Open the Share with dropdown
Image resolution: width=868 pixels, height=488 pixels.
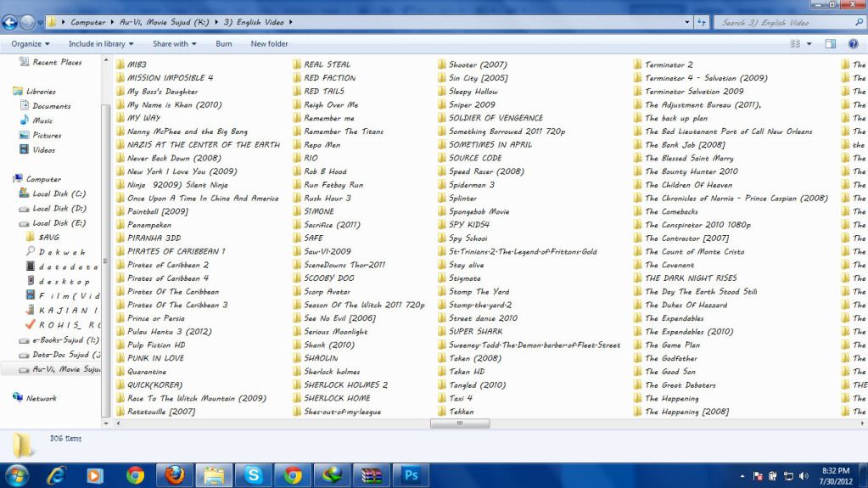click(175, 44)
